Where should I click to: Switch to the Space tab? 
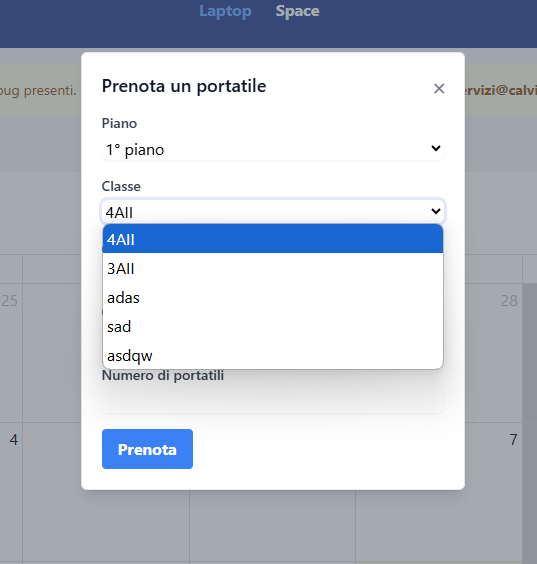[x=297, y=11]
